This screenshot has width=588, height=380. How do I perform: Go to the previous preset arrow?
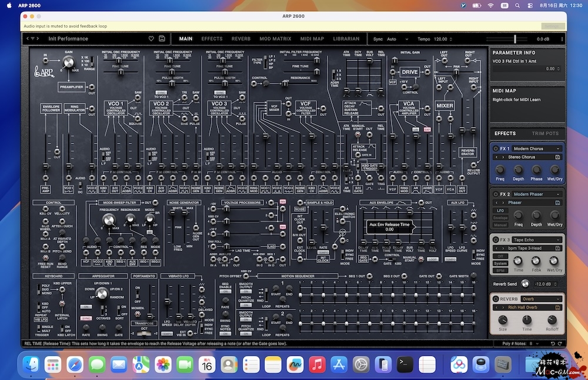pos(28,39)
